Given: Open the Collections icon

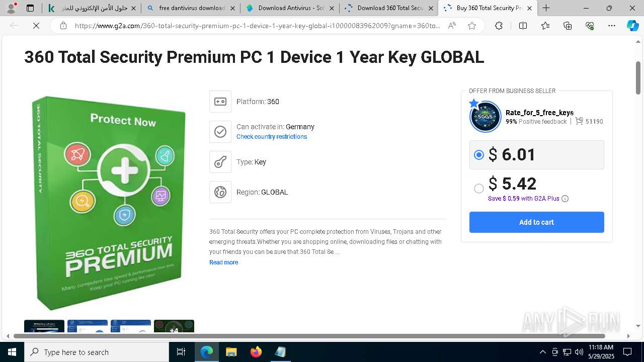Looking at the screenshot, I should pos(568,26).
